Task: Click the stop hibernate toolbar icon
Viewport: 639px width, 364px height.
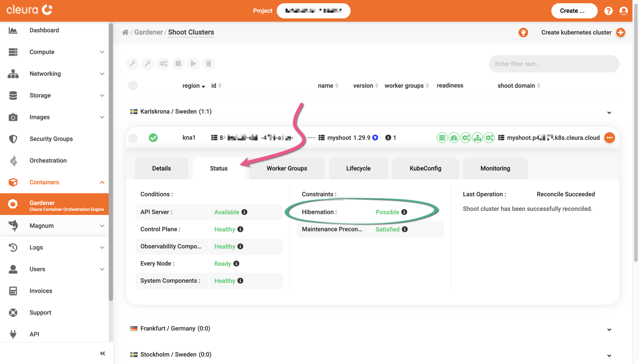Action: (178, 64)
